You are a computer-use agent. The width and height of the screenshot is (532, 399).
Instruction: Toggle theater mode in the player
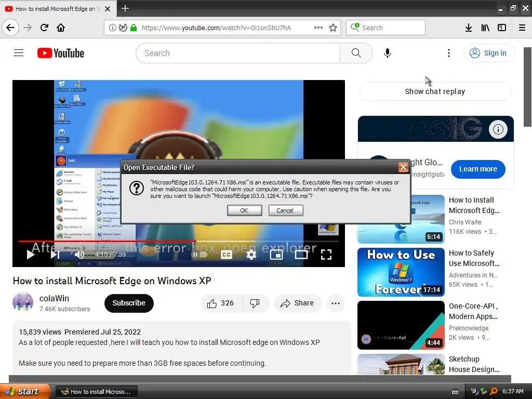pyautogui.click(x=301, y=255)
